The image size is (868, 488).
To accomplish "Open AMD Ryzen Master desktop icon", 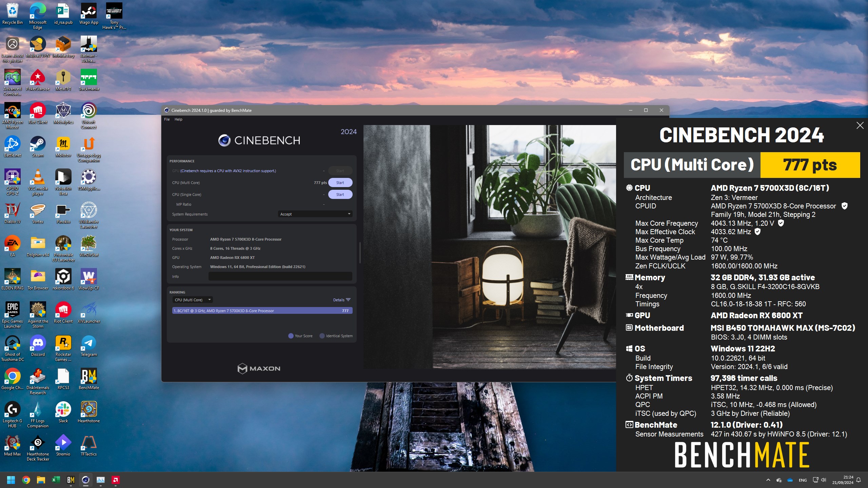I will (13, 116).
